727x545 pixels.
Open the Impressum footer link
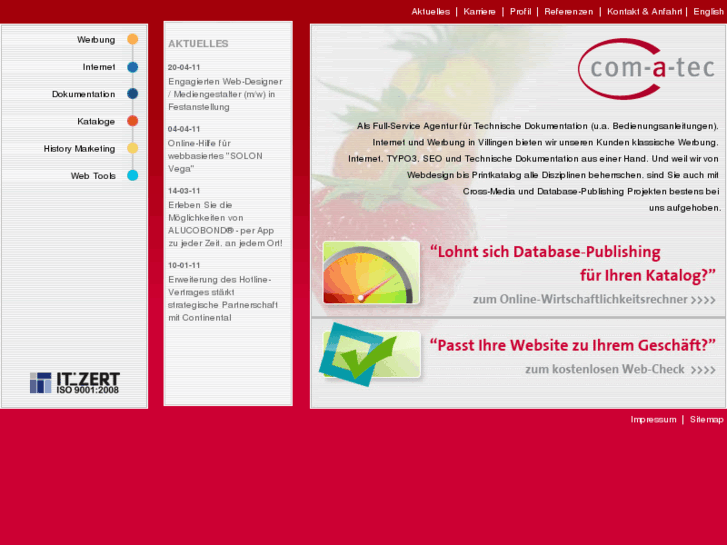coord(653,419)
